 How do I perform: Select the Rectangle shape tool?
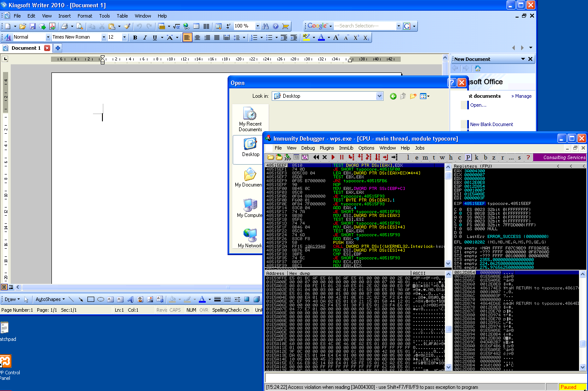coord(91,299)
